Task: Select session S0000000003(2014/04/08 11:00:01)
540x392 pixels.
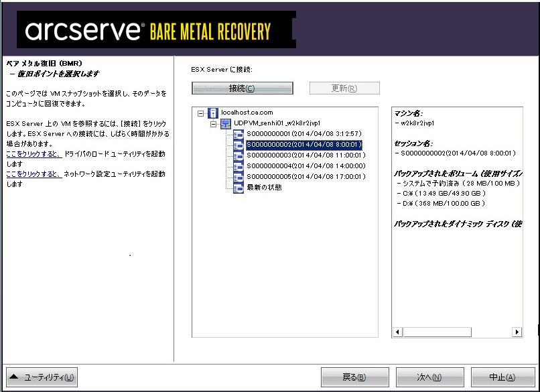Action: click(306, 155)
